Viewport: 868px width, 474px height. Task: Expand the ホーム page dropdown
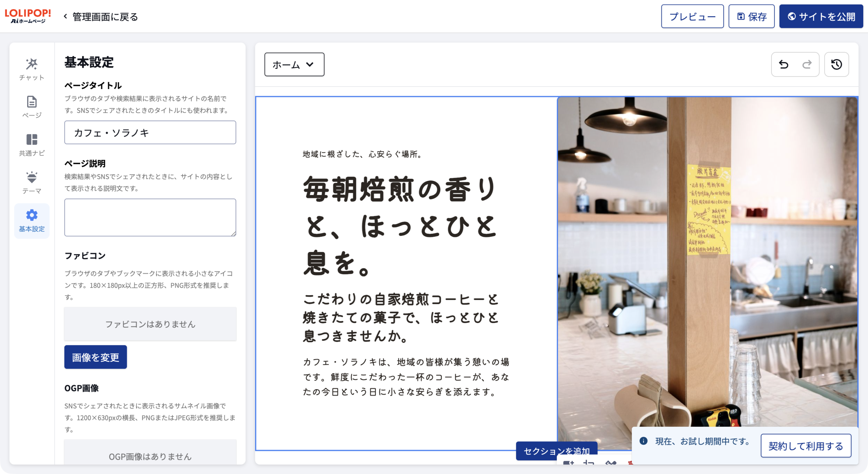point(294,64)
